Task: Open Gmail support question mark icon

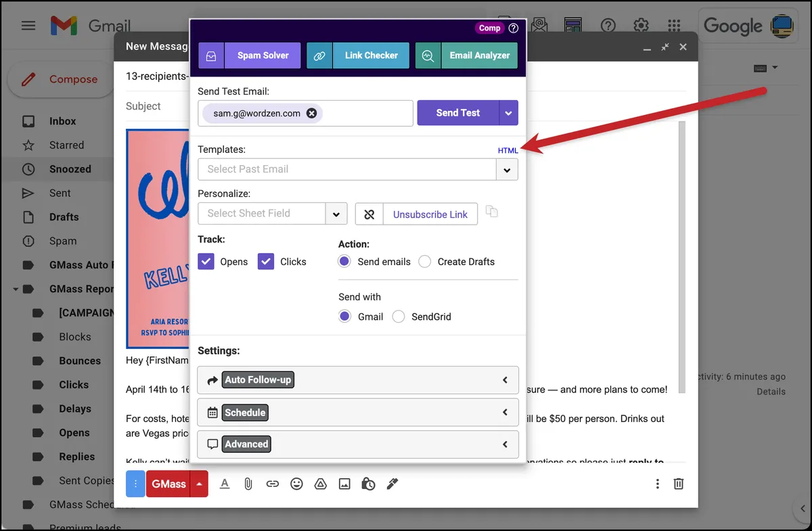Action: tap(608, 26)
